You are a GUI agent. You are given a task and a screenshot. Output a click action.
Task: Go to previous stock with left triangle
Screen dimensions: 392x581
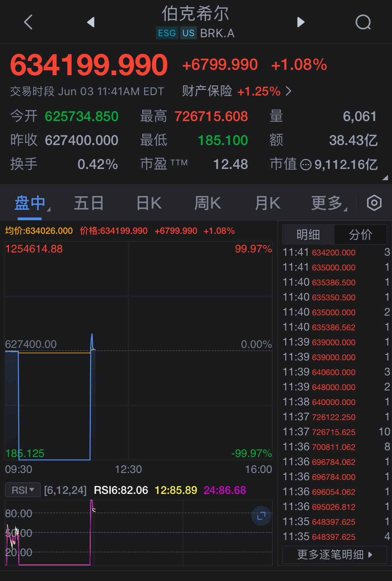(x=91, y=22)
